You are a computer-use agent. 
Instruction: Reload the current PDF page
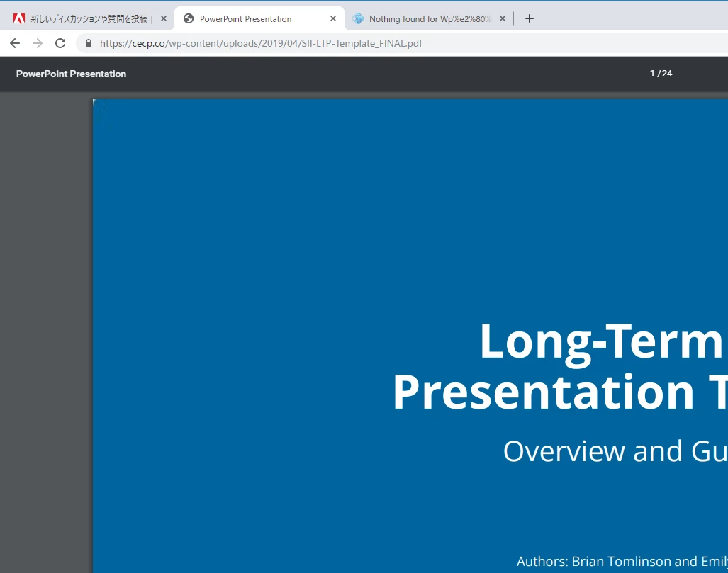[x=60, y=43]
